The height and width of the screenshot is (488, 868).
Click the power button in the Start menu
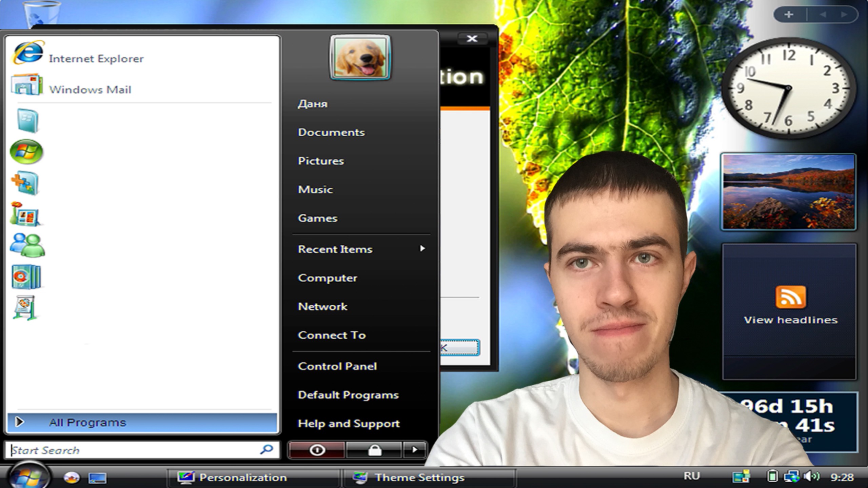[x=317, y=450]
